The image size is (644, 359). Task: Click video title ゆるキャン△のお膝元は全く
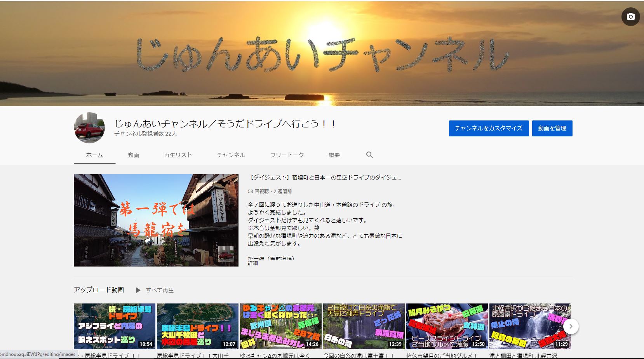click(275, 356)
